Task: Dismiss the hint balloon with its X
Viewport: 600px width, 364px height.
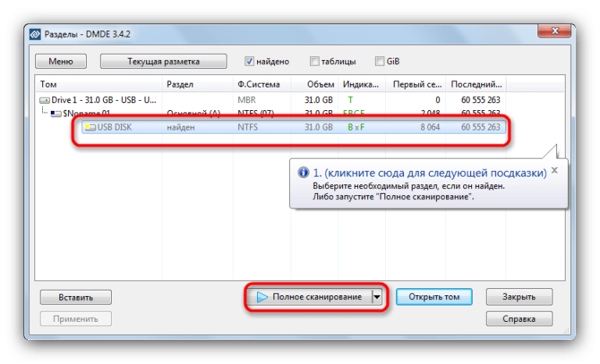Action: (x=555, y=170)
